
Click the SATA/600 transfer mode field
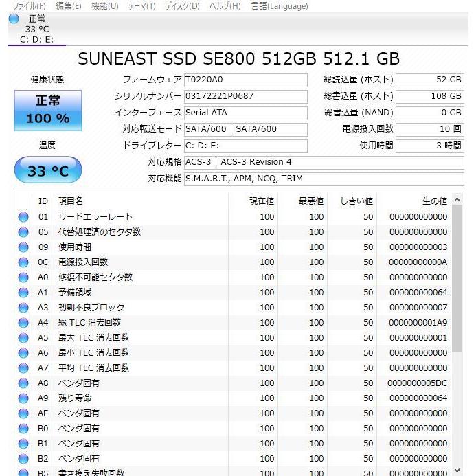tap(246, 129)
